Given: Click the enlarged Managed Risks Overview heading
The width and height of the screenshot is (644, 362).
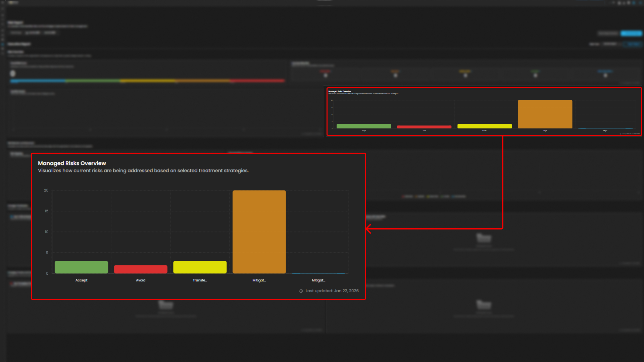Looking at the screenshot, I should [72, 163].
